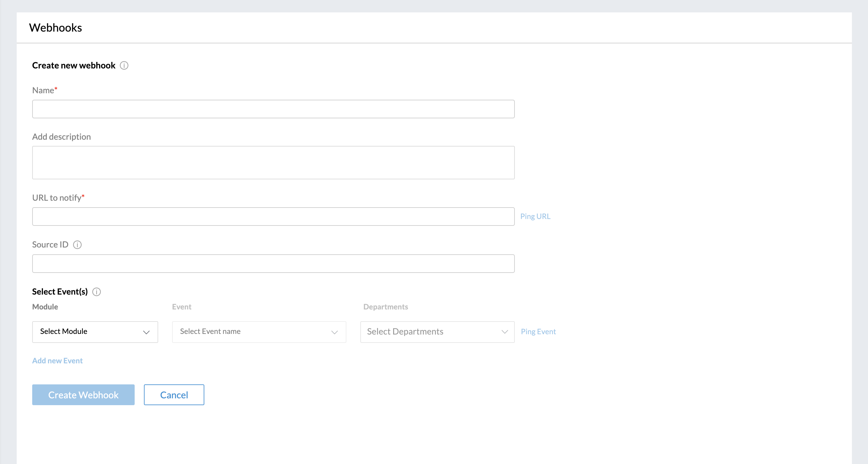Viewport: 868px width, 464px height.
Task: Click the Module column label
Action: pyautogui.click(x=45, y=307)
